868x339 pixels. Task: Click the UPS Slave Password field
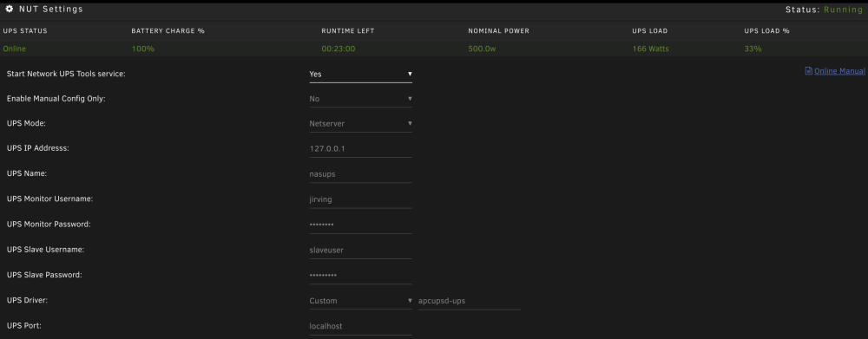(x=360, y=276)
